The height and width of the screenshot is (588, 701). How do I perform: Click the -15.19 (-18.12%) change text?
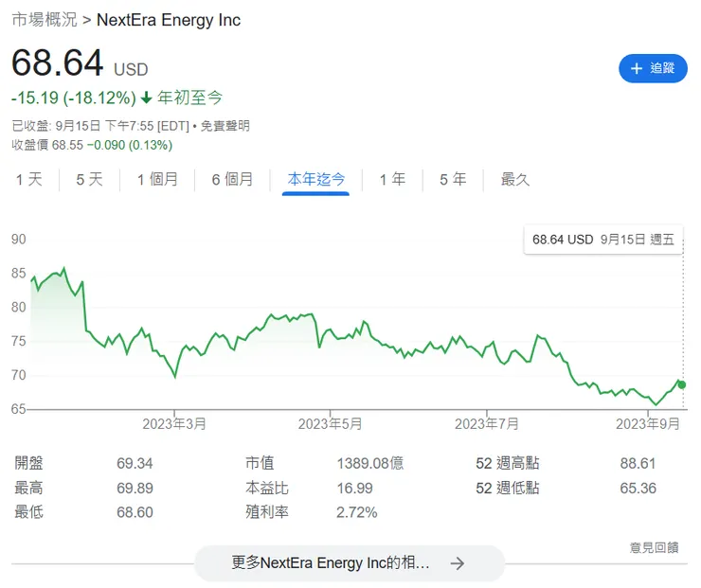point(74,98)
